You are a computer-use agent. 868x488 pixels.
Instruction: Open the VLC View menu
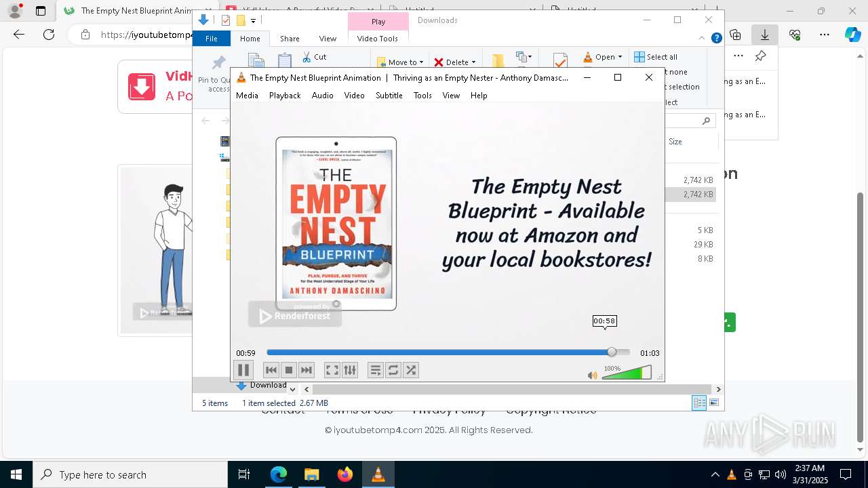point(451,96)
